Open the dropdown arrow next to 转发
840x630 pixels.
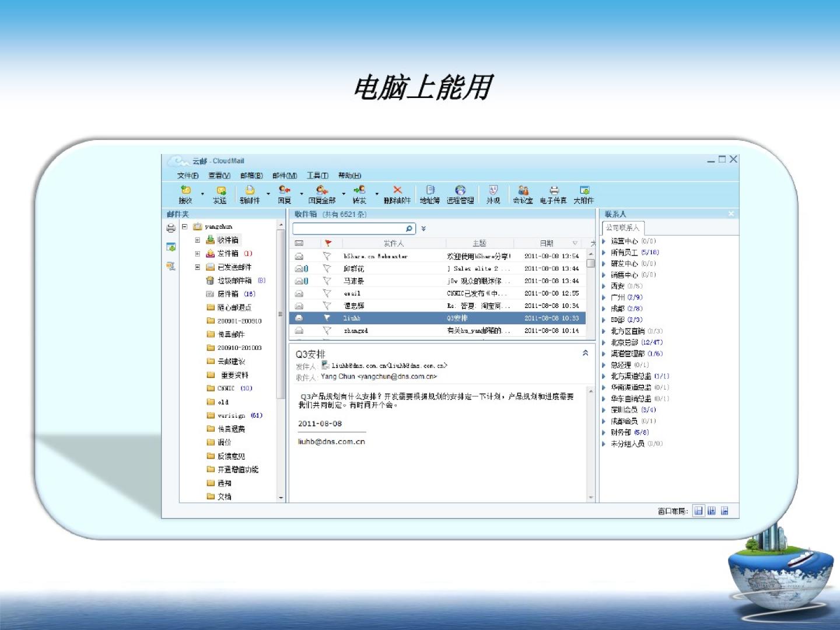[x=377, y=194]
